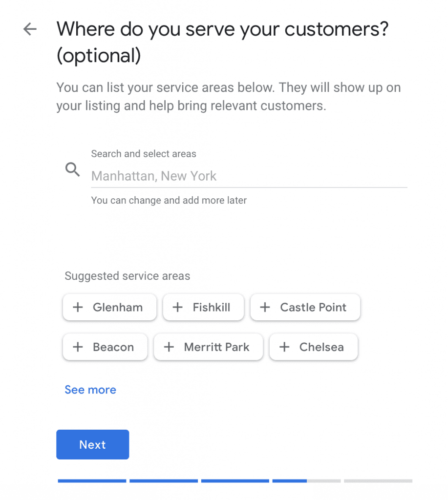The image size is (448, 500).
Task: Add Glenham as a service area
Action: [109, 307]
